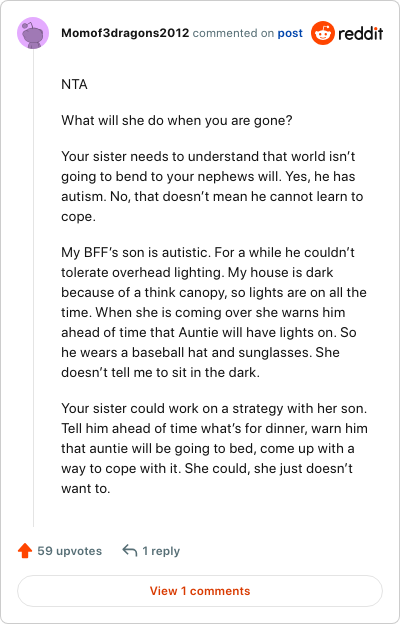Image resolution: width=400 pixels, height=624 pixels.
Task: Click the reddit wordmark text
Action: tap(361, 33)
